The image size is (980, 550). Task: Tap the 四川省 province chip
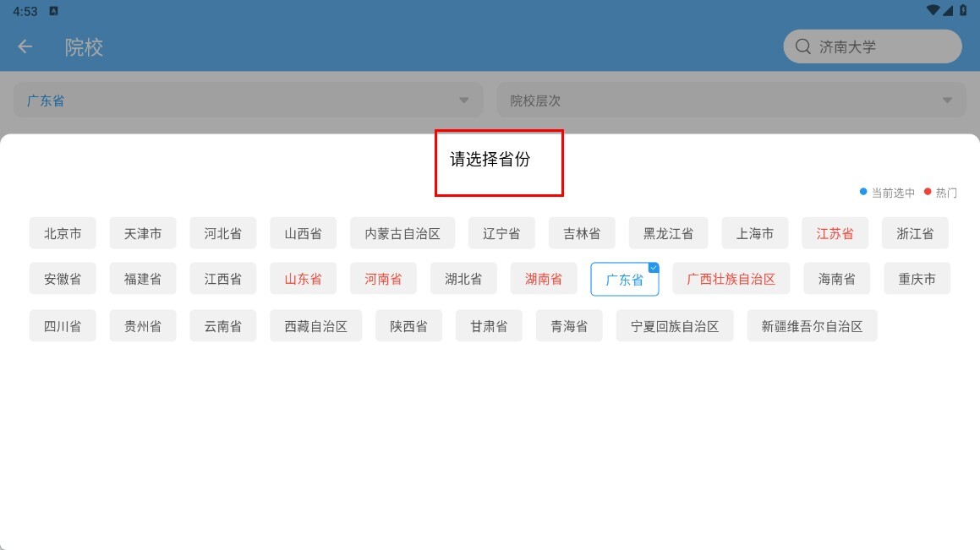pos(63,326)
